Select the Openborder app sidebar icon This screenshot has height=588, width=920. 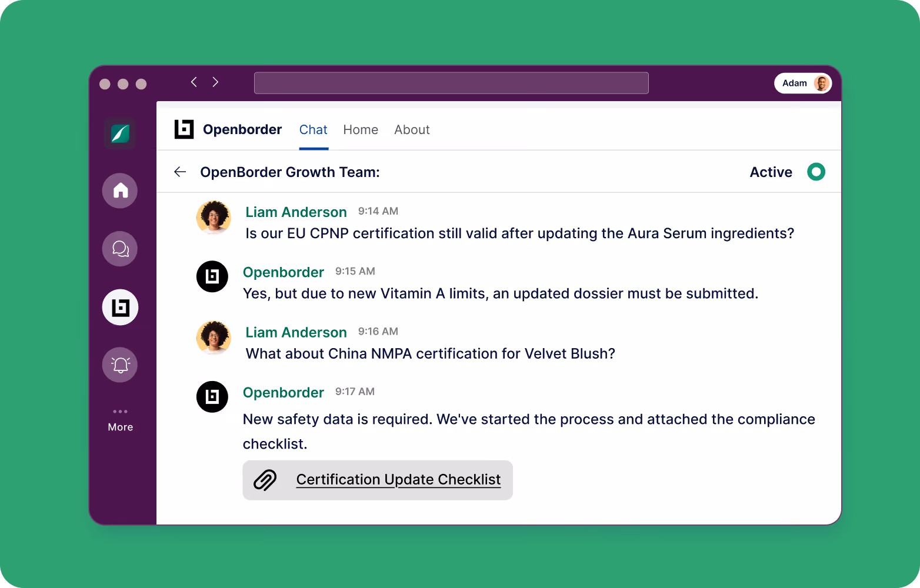click(120, 307)
